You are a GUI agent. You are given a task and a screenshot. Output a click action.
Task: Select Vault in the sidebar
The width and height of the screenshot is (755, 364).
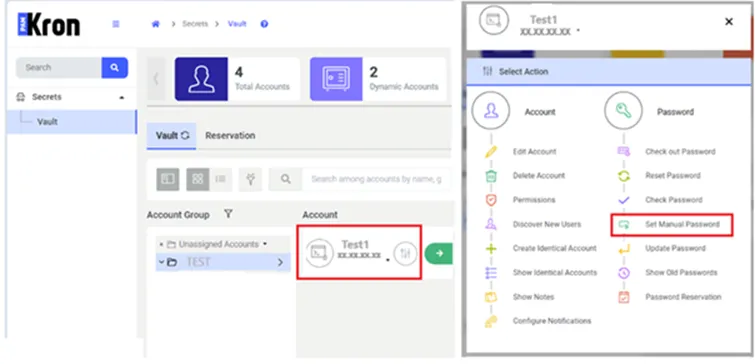(x=72, y=122)
